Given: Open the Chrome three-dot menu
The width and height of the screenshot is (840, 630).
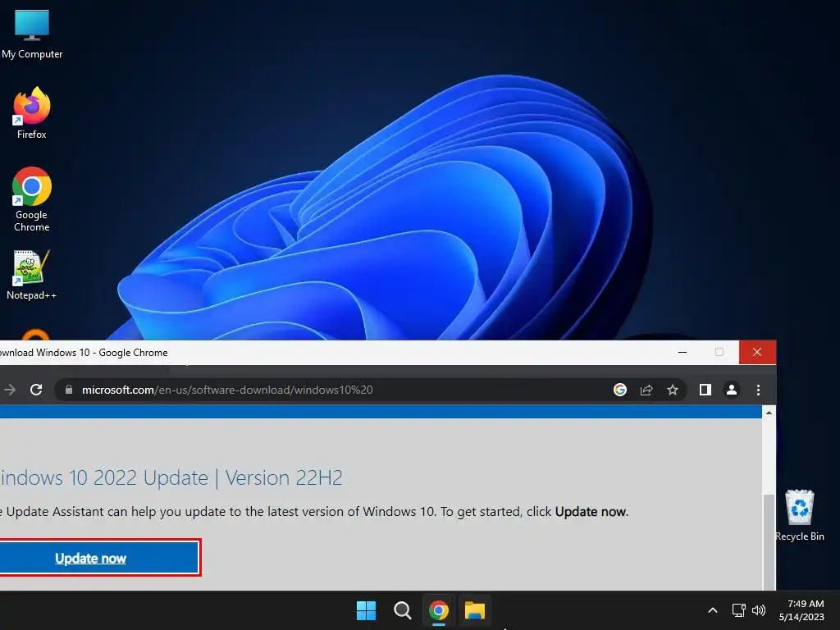Looking at the screenshot, I should tap(758, 390).
